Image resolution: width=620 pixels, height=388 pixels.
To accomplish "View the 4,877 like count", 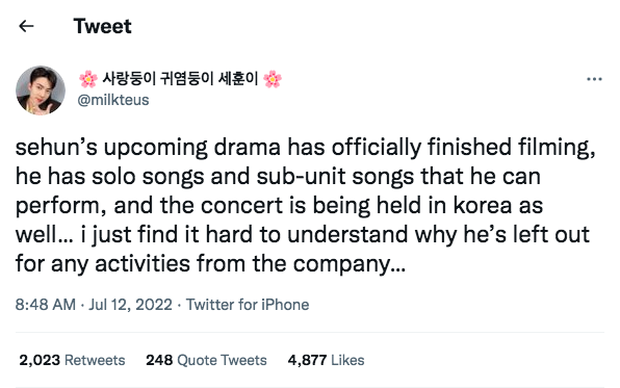I will 307,360.
